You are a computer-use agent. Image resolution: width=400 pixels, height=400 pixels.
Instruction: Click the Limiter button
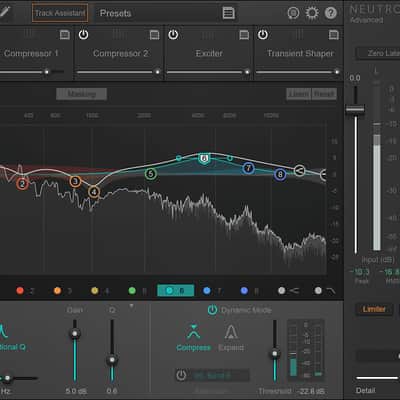click(x=374, y=309)
